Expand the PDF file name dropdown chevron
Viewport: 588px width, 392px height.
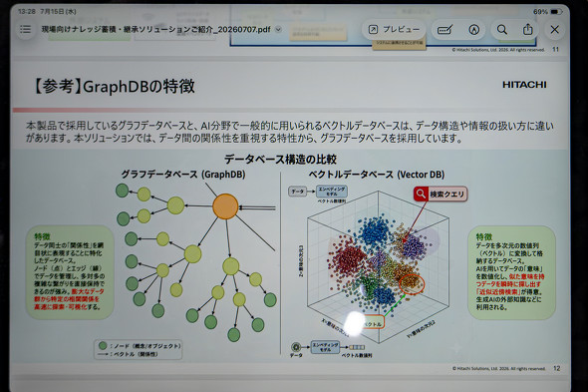coord(278,29)
